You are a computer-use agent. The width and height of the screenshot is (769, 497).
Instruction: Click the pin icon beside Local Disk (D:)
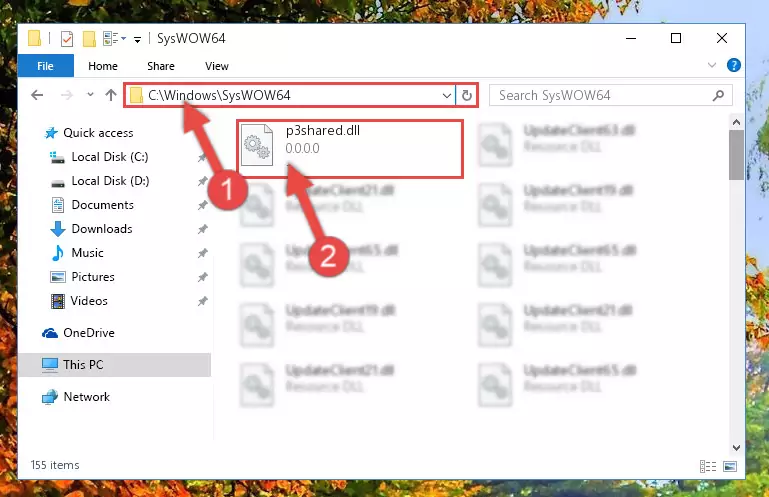(x=203, y=181)
